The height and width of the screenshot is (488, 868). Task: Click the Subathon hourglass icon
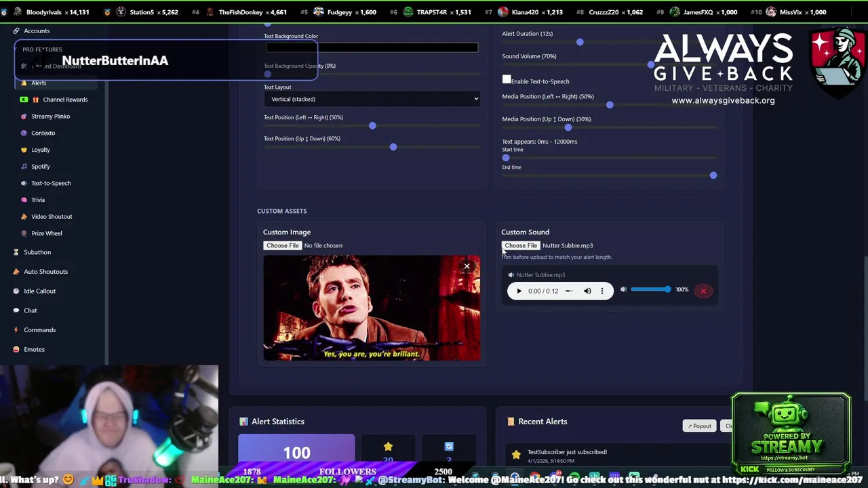click(16, 252)
